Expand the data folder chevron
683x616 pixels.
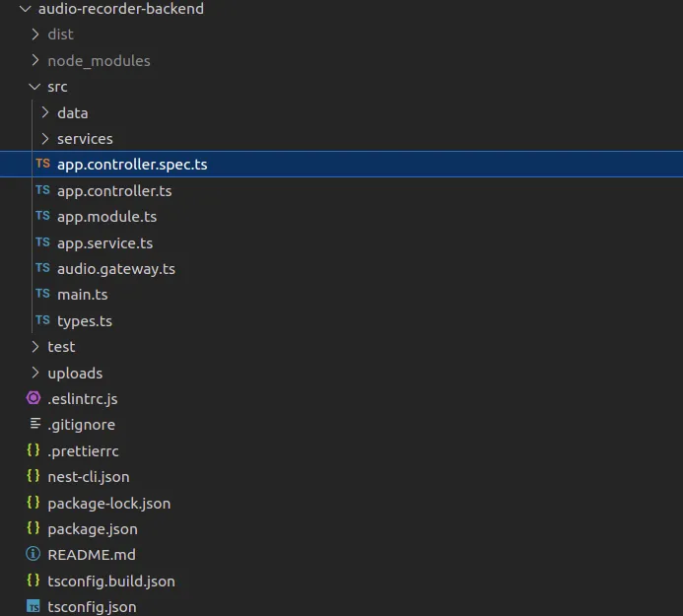(x=45, y=112)
